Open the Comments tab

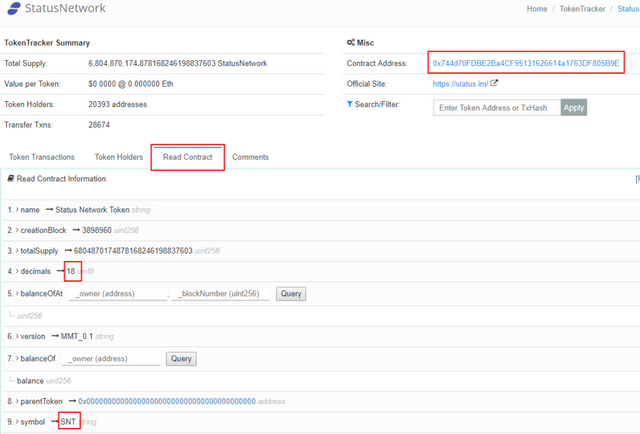tap(251, 157)
